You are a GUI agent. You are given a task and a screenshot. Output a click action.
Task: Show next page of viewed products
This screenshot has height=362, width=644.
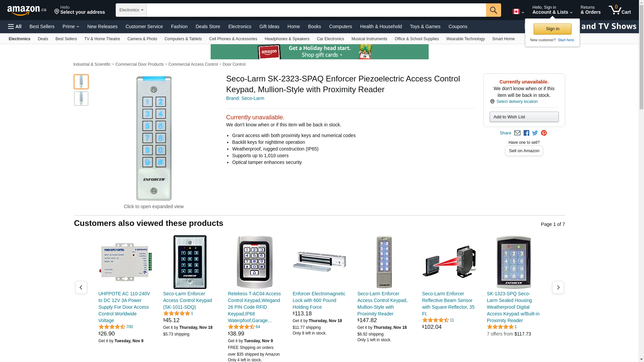(558, 287)
